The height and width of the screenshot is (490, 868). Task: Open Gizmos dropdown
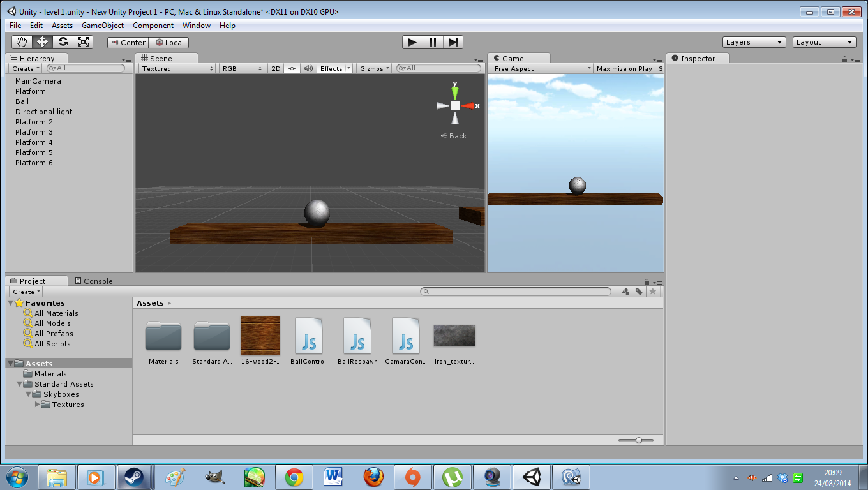tap(375, 68)
